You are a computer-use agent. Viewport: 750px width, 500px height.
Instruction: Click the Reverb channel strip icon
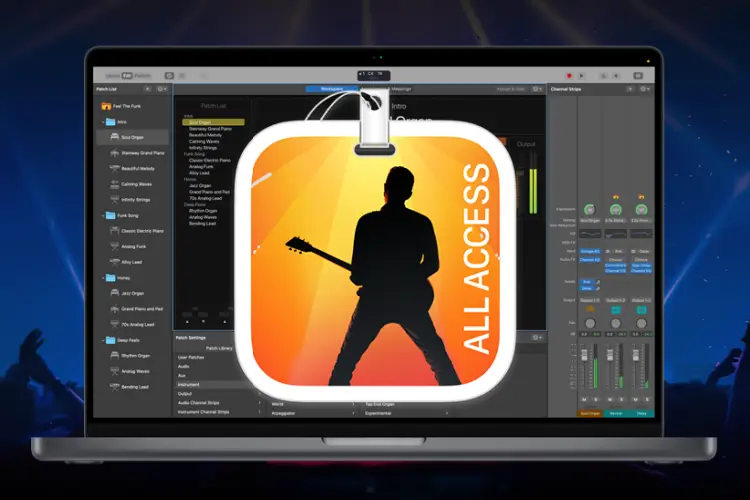(616, 310)
